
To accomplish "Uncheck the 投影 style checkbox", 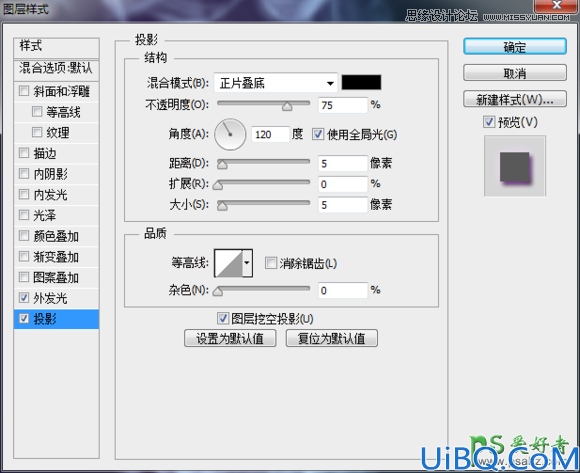I will (24, 318).
